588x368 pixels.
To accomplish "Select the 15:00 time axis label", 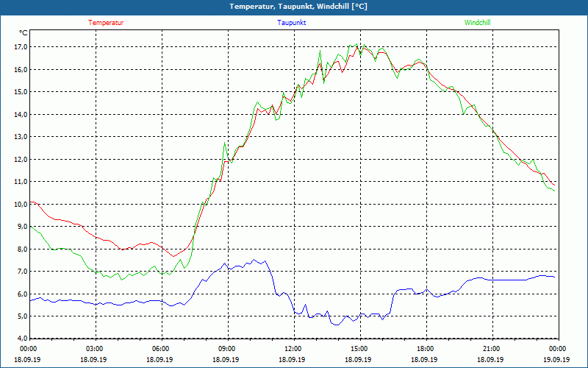I will click(x=359, y=349).
